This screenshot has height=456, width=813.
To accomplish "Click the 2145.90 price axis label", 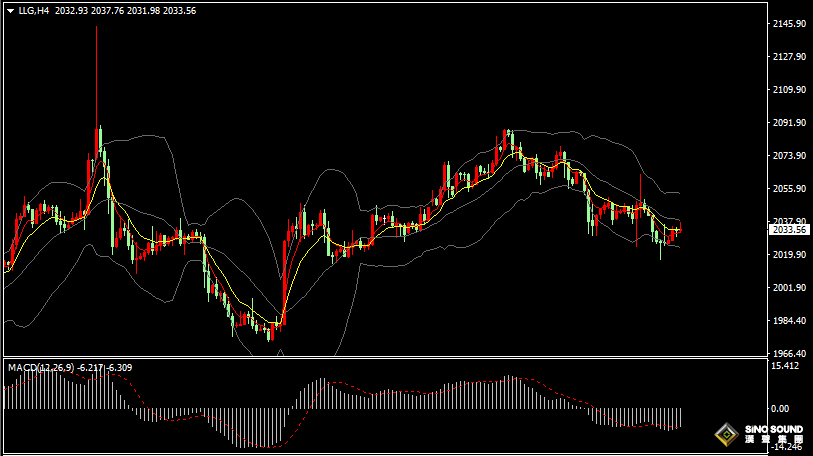I will click(x=790, y=24).
